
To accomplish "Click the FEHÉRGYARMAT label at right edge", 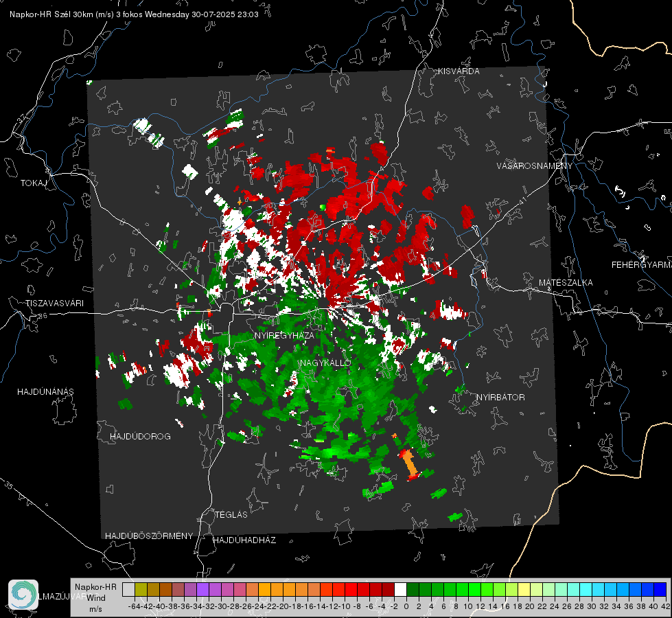I will pyautogui.click(x=641, y=265).
